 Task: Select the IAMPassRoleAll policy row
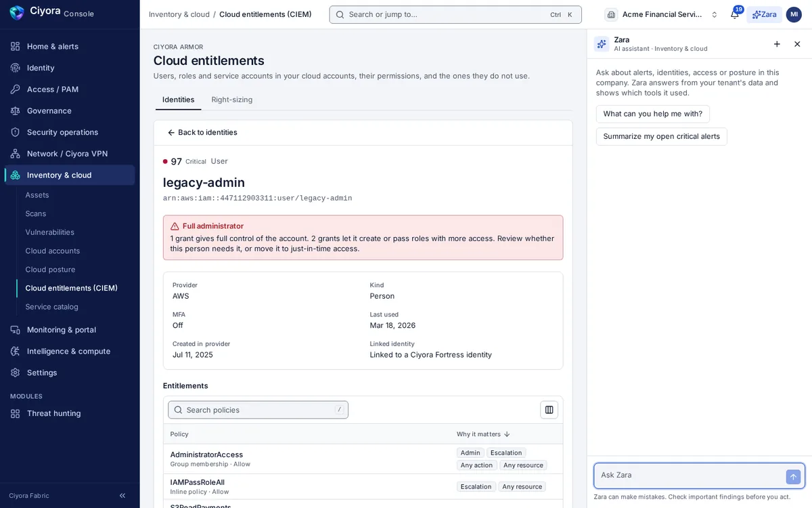363,486
